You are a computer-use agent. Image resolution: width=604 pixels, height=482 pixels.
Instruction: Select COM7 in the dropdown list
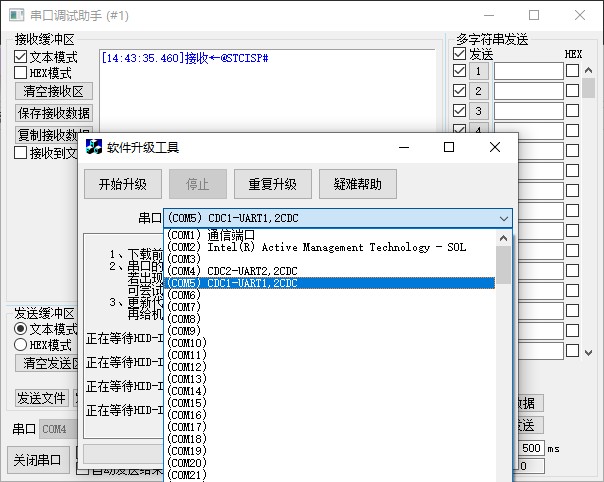pyautogui.click(x=330, y=307)
